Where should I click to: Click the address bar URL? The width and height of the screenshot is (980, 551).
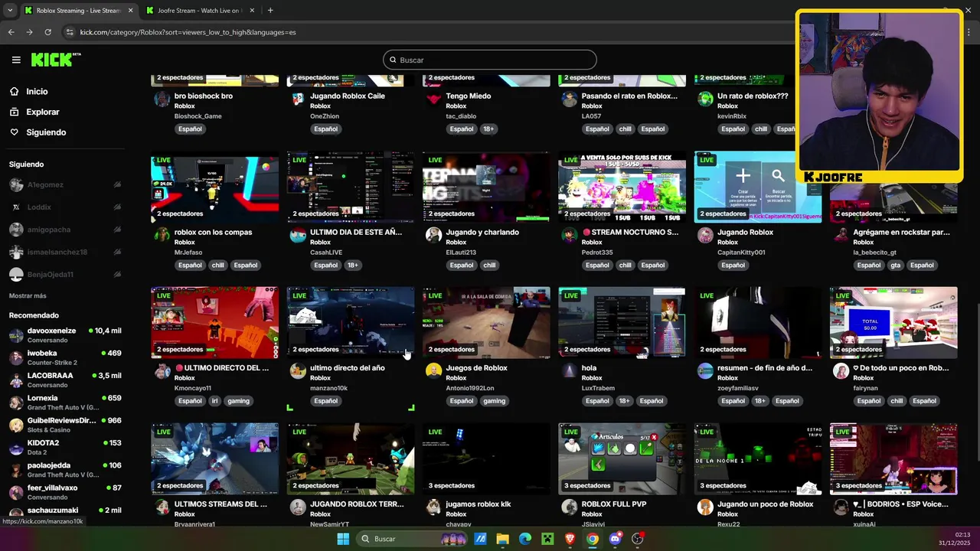coord(188,32)
